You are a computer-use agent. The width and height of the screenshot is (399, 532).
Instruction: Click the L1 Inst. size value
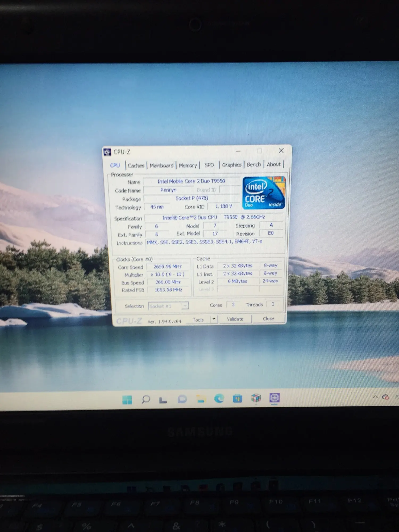pos(238,273)
